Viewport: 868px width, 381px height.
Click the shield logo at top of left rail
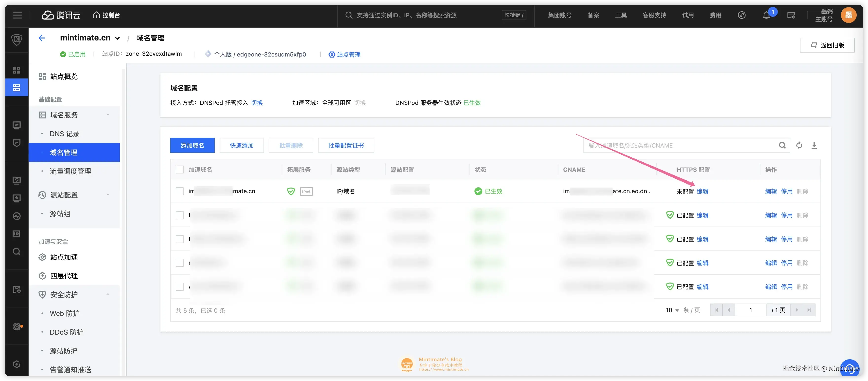click(x=17, y=40)
